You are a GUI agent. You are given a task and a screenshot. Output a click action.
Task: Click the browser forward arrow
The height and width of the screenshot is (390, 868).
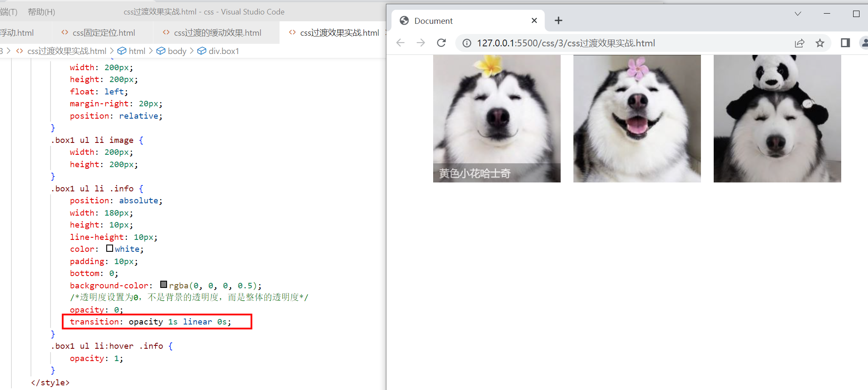point(421,43)
